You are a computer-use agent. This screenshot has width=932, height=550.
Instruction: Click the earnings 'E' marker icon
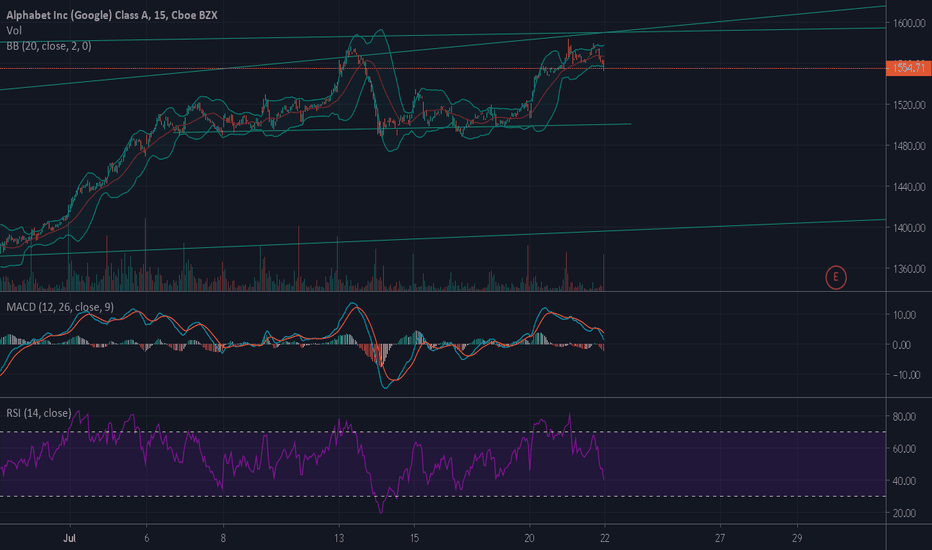coord(836,277)
